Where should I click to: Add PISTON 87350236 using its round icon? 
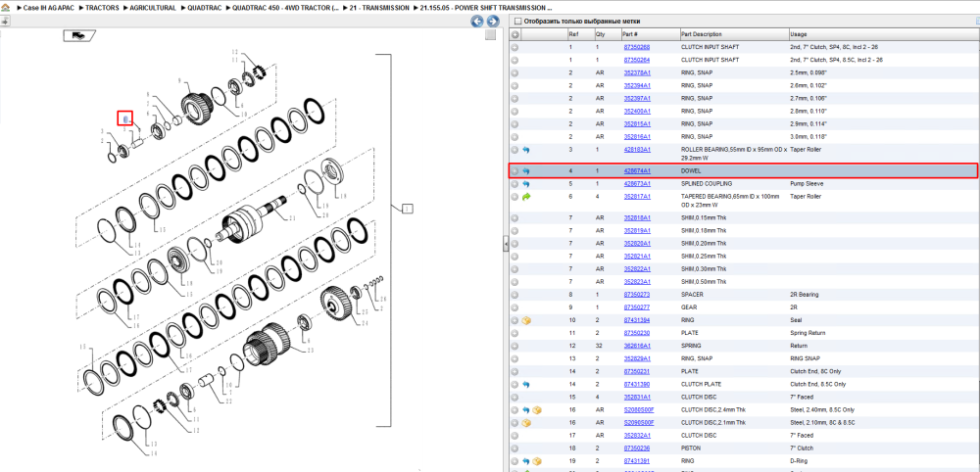pyautogui.click(x=515, y=448)
